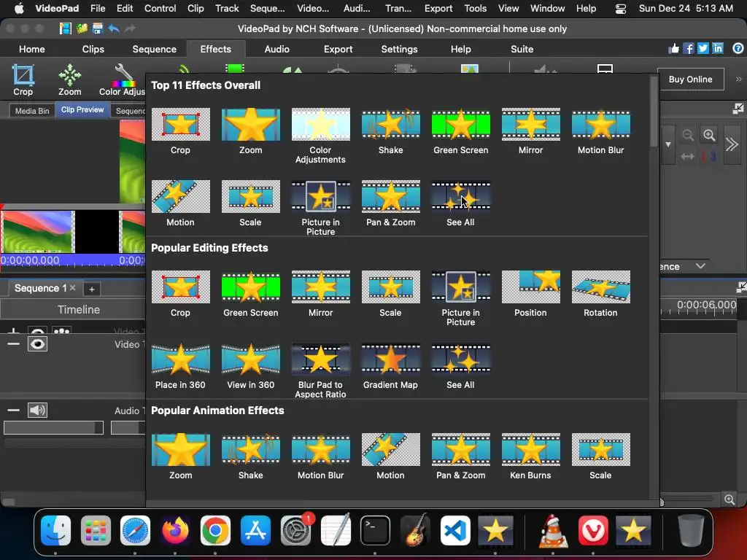Viewport: 747px width, 560px height.
Task: Choose Mirror effect in Top 11 Effects
Action: tap(531, 131)
